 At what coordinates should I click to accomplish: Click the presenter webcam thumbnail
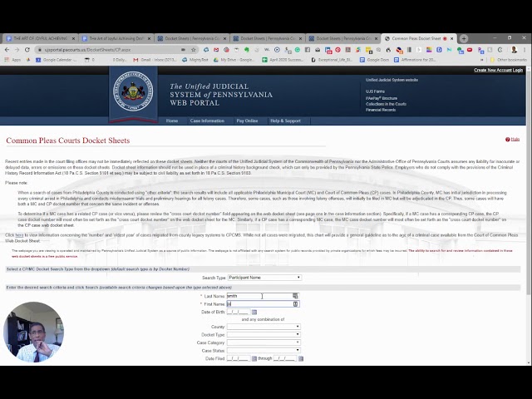(x=33, y=332)
